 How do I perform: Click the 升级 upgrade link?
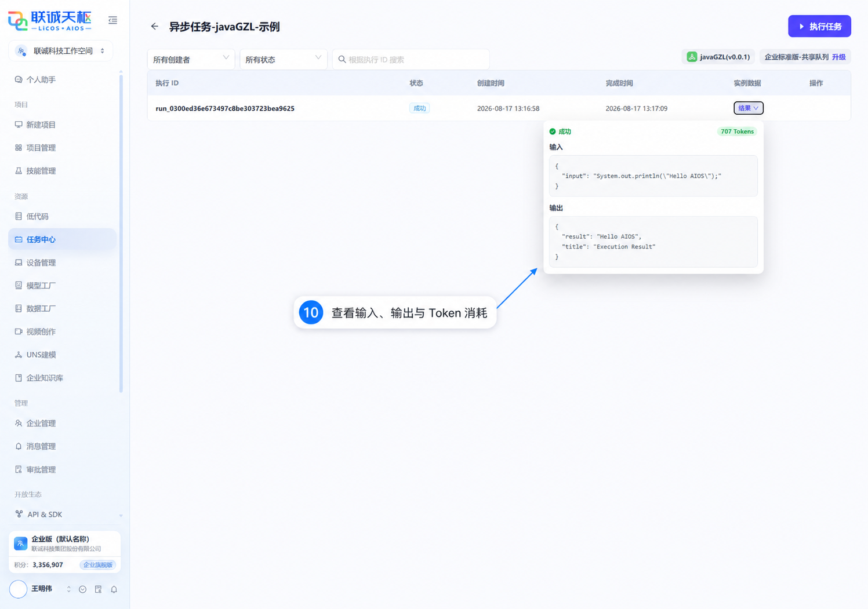pyautogui.click(x=838, y=57)
